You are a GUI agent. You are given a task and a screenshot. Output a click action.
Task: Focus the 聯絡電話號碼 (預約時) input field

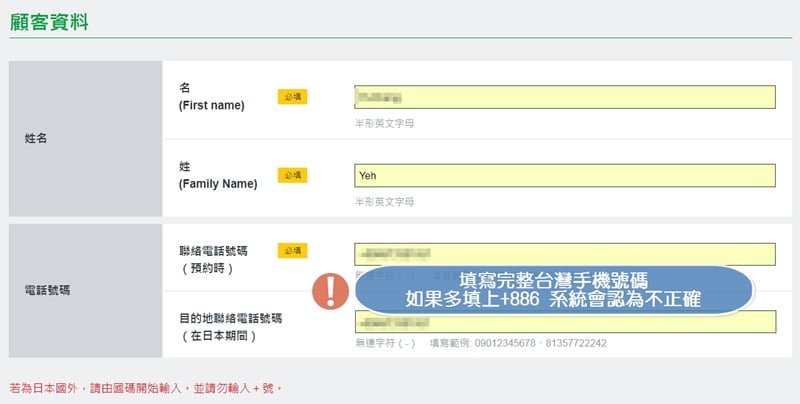click(x=565, y=254)
